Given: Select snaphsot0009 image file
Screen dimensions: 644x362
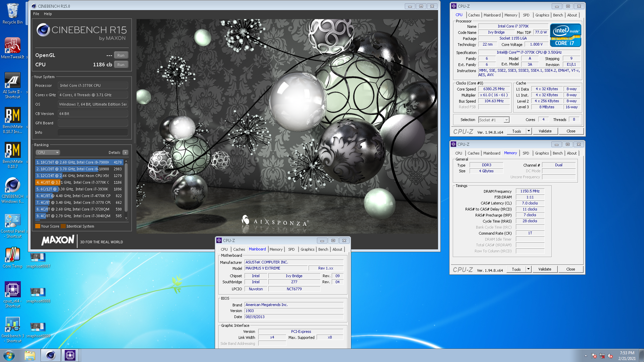Looking at the screenshot, I should [x=38, y=330].
